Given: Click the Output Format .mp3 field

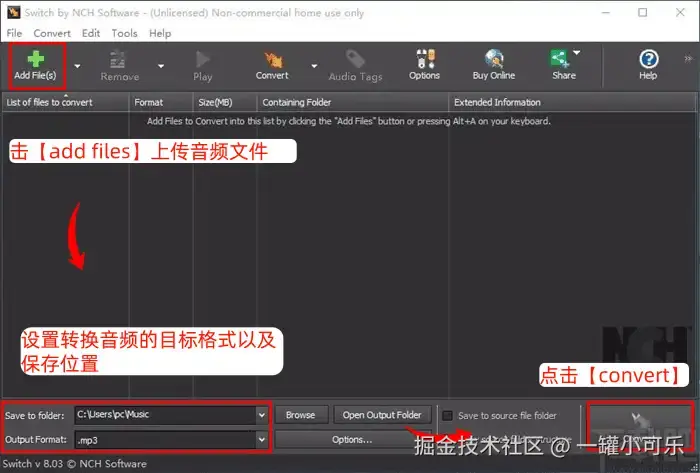Looking at the screenshot, I should tap(165, 440).
